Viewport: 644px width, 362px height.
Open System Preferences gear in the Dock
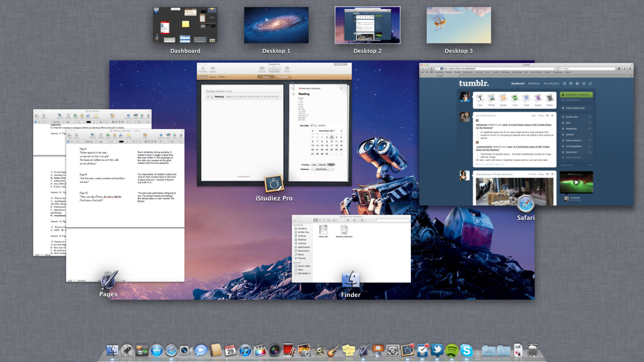point(392,350)
